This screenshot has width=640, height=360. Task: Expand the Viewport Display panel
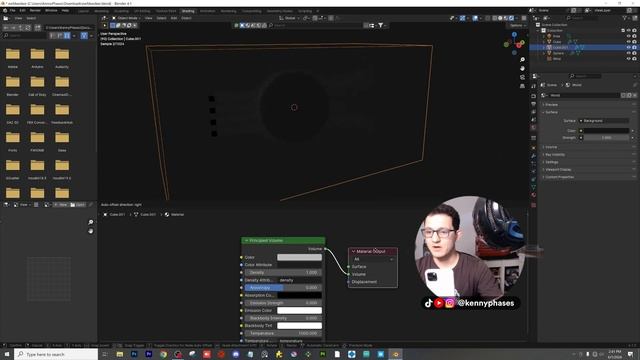pyautogui.click(x=558, y=169)
